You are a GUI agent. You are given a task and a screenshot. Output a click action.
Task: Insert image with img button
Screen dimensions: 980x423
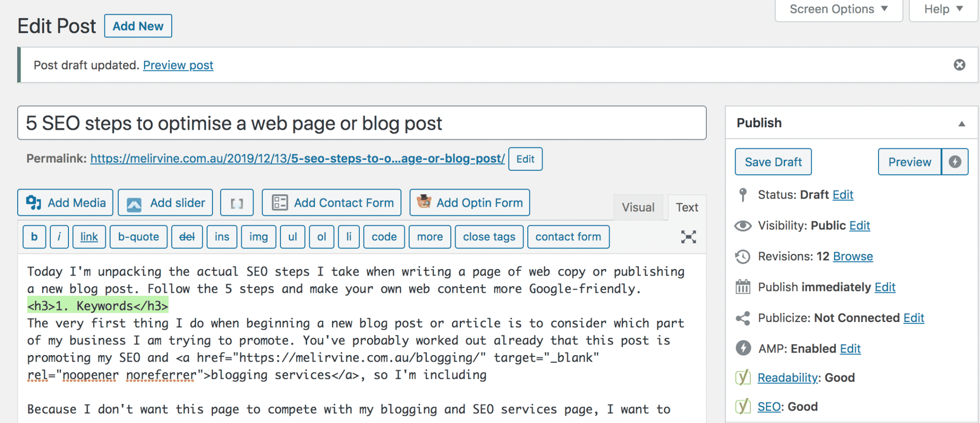(x=258, y=237)
